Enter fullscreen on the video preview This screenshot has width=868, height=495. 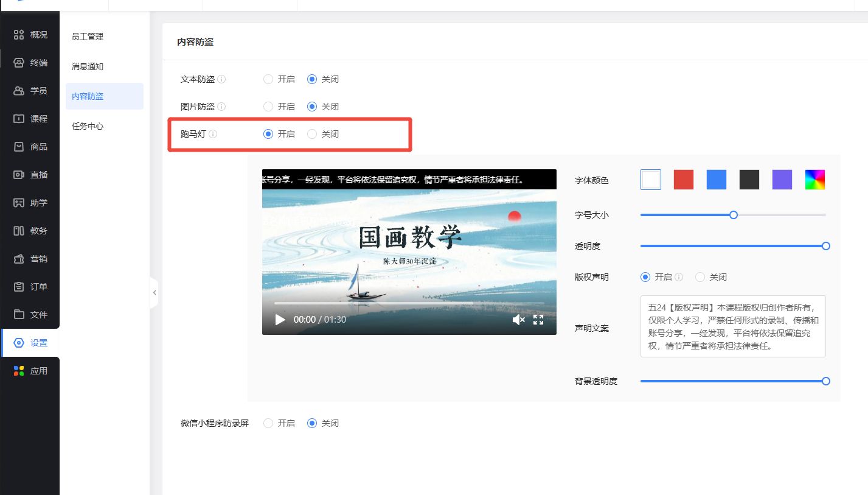pyautogui.click(x=538, y=320)
